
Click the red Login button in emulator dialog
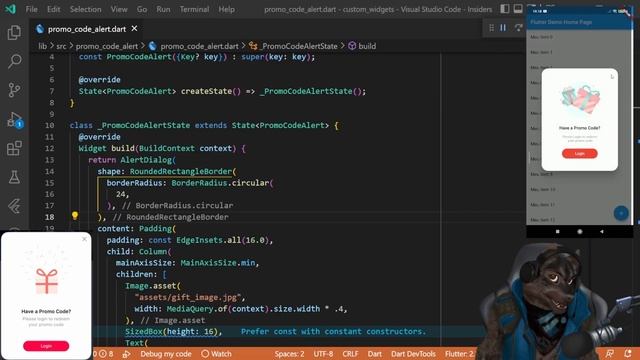tap(580, 153)
